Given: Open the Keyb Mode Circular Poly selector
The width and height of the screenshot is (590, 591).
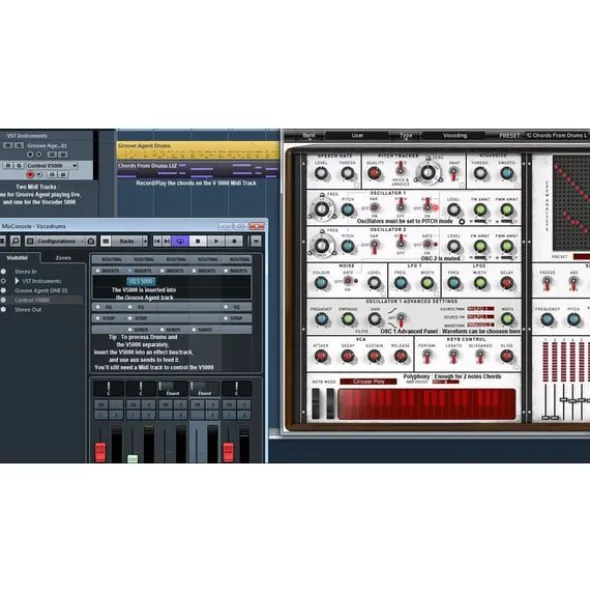Looking at the screenshot, I should coord(368,381).
